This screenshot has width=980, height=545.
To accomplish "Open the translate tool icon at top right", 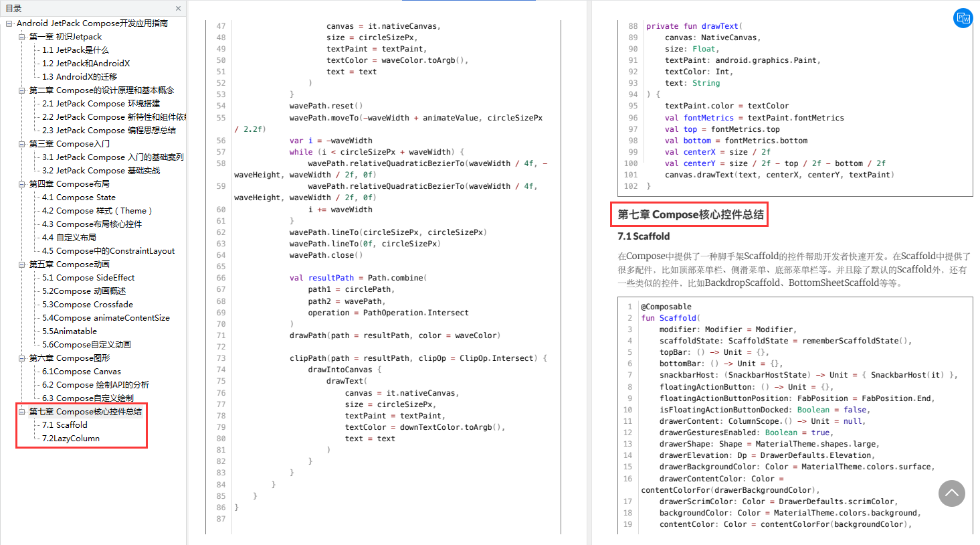I will point(963,18).
